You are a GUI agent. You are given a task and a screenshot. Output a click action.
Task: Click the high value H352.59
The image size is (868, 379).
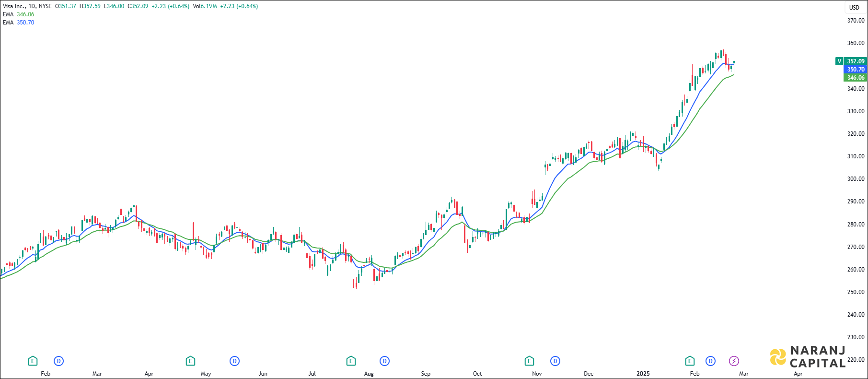pos(90,6)
